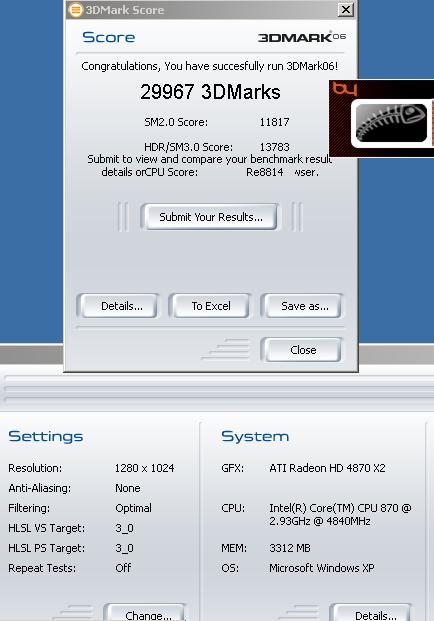Click the HLSL VS Target value 3_0
This screenshot has height=621, width=434.
[x=124, y=528]
